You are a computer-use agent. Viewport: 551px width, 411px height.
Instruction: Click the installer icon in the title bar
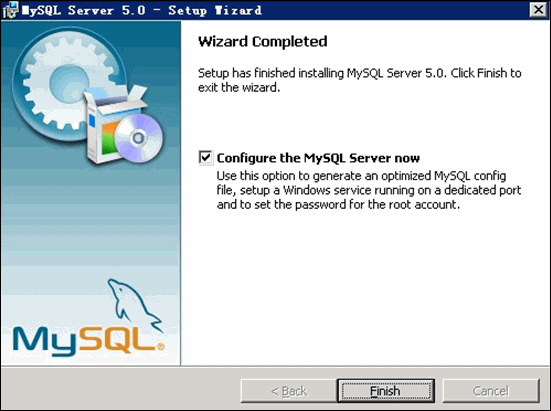click(10, 10)
